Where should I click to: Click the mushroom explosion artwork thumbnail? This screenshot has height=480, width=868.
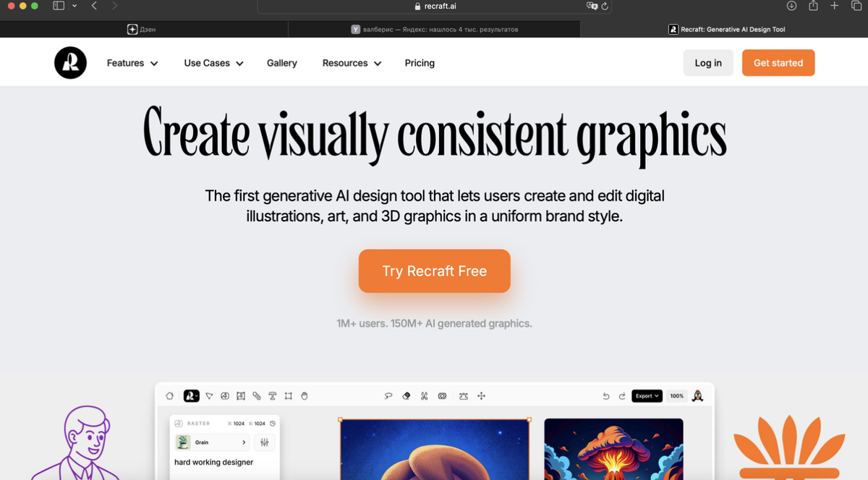(x=613, y=450)
